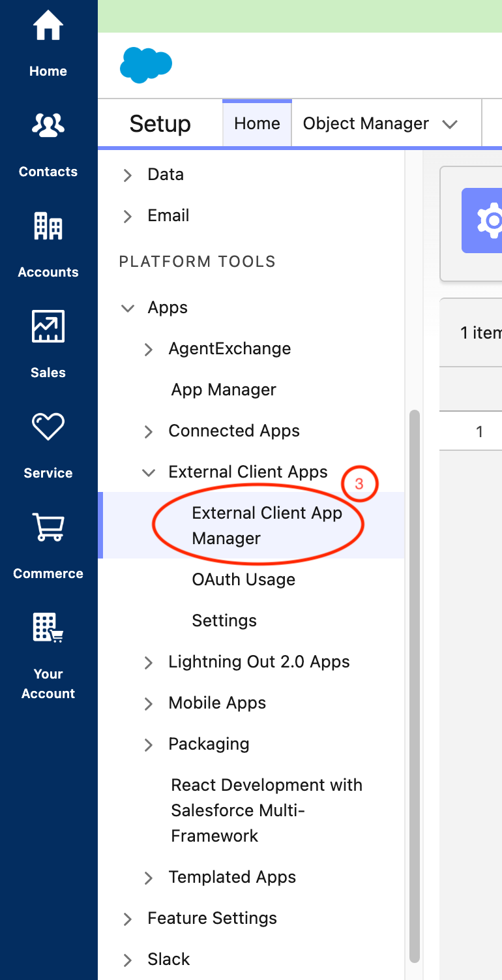The height and width of the screenshot is (980, 502).
Task: Open Your Account in the left navigation bar
Action: [48, 657]
